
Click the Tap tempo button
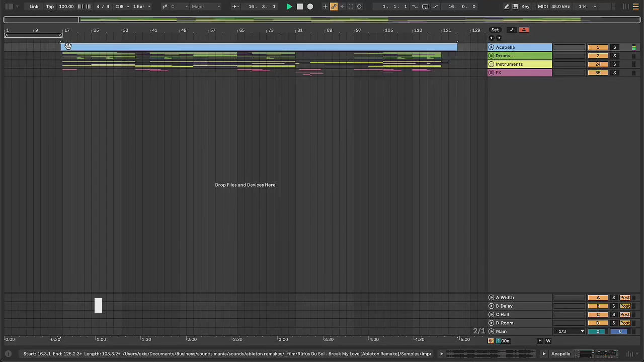click(x=50, y=7)
